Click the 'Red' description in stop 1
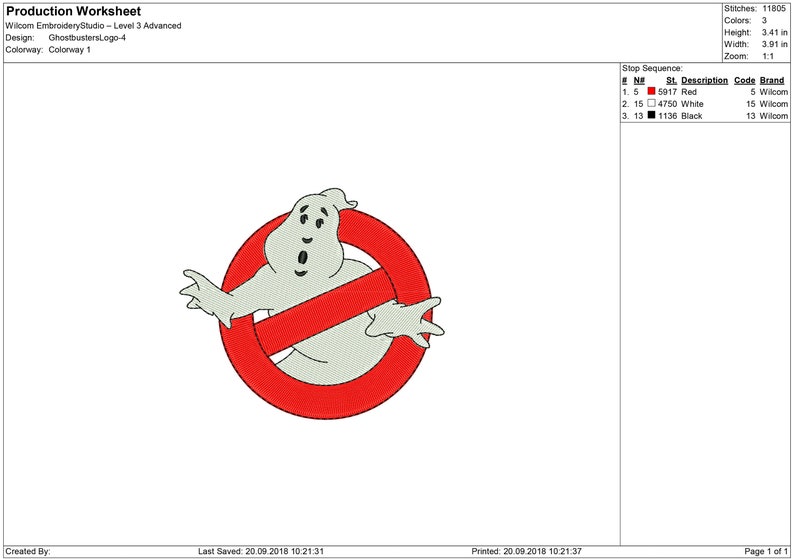Screen dimensions: 794x559 pyautogui.click(x=689, y=92)
